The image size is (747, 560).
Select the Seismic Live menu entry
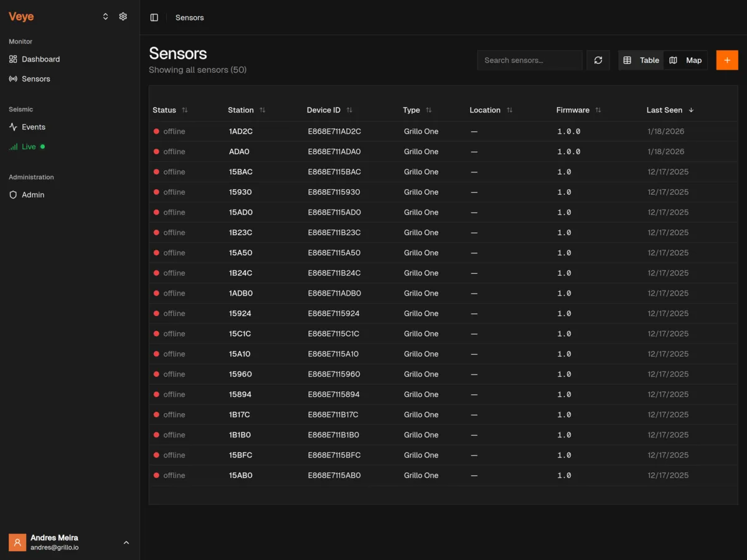27,147
